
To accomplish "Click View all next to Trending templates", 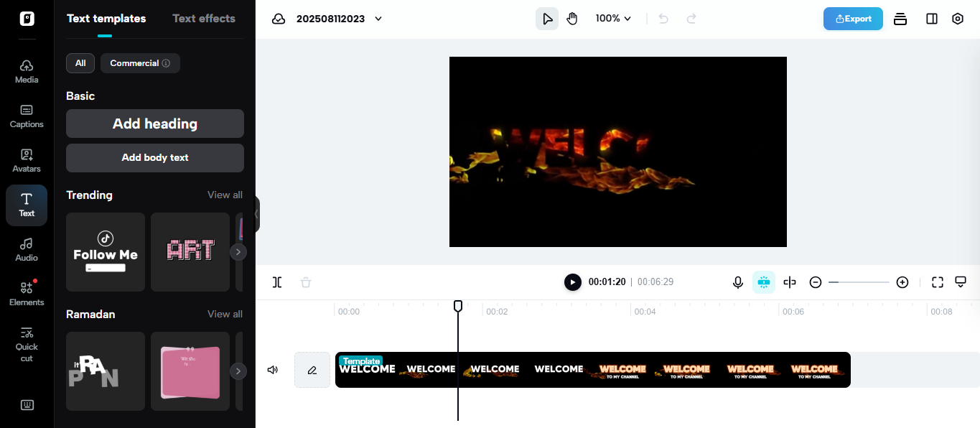I will point(225,195).
